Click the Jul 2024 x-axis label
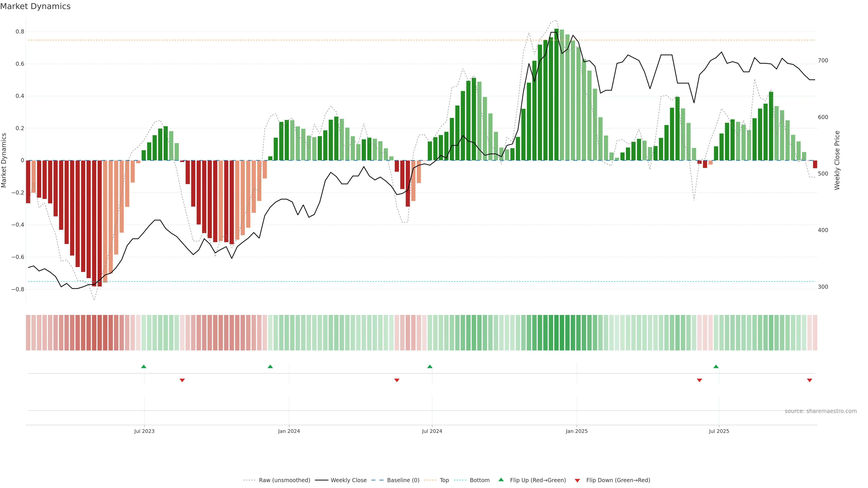 (432, 431)
